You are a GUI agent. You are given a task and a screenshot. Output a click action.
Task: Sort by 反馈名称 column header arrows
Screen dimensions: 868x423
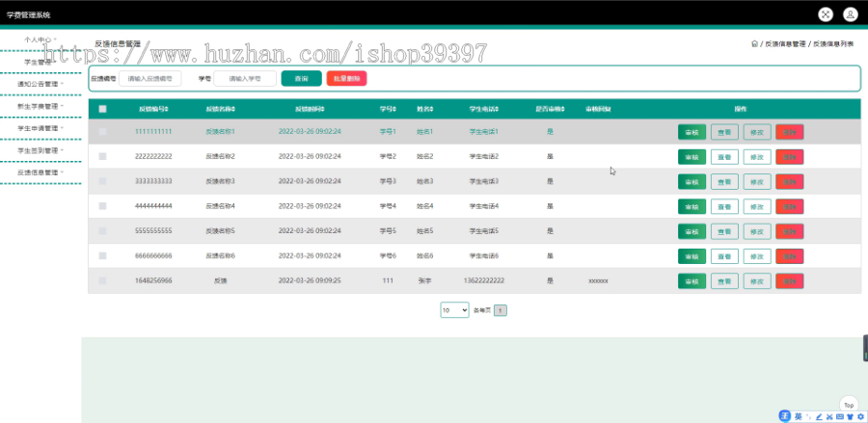coord(233,109)
